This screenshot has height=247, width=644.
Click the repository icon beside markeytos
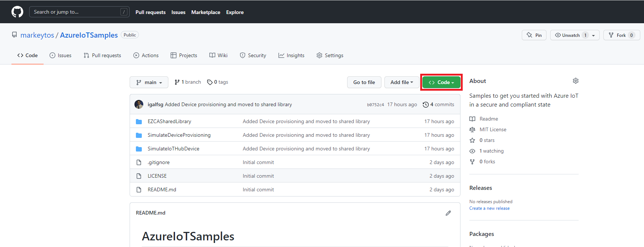(x=14, y=35)
